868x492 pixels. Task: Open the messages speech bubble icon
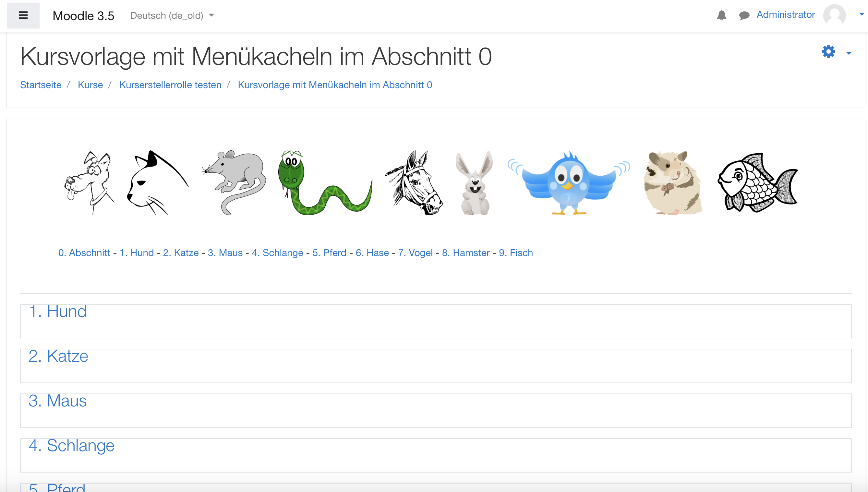[744, 15]
